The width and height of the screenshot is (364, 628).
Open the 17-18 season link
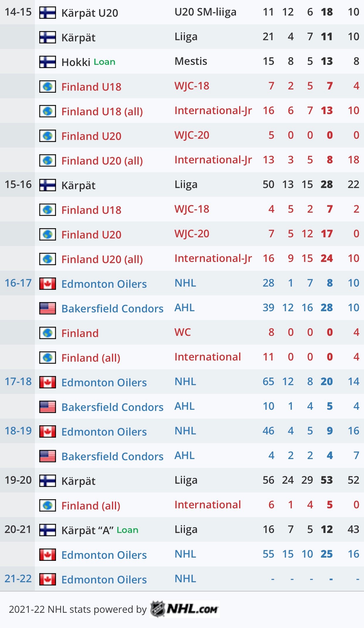(18, 382)
